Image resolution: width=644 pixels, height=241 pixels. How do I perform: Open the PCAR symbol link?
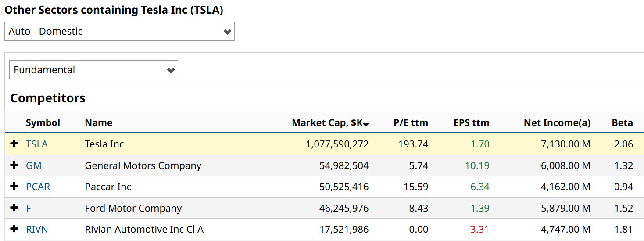pos(38,187)
